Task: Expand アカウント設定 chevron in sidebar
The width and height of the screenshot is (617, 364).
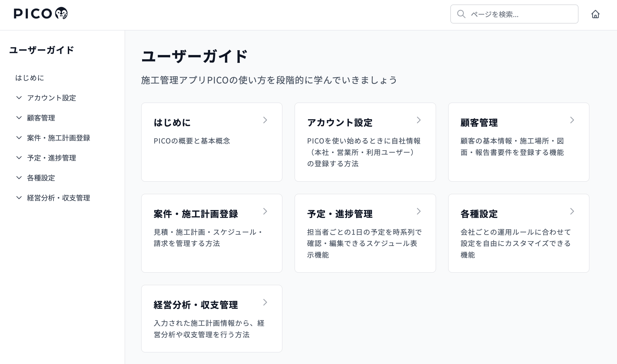Action: point(19,98)
